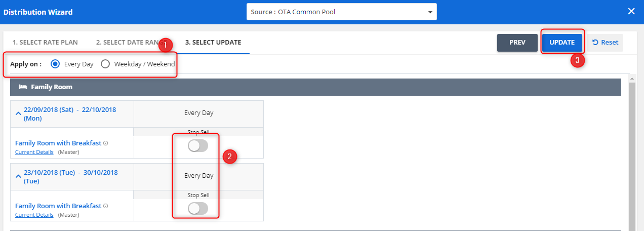Click Family Room with Breakfast under 22/09/2018 range
644x231 pixels.
point(58,143)
